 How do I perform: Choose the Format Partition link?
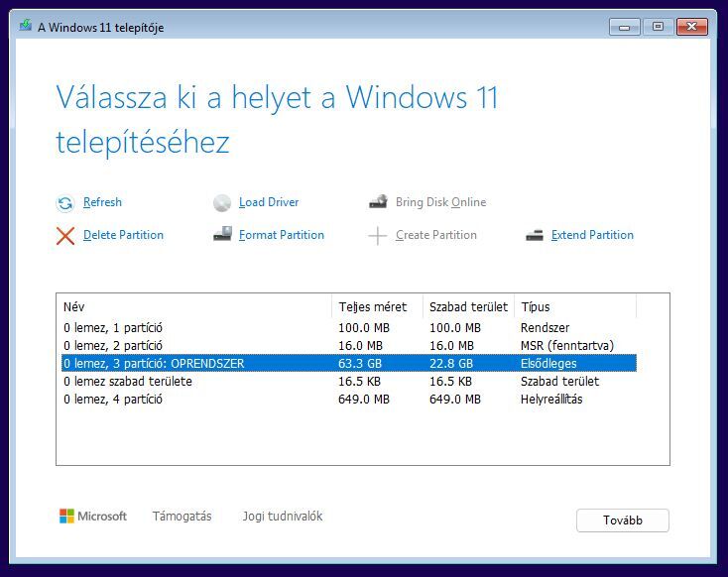tap(282, 235)
